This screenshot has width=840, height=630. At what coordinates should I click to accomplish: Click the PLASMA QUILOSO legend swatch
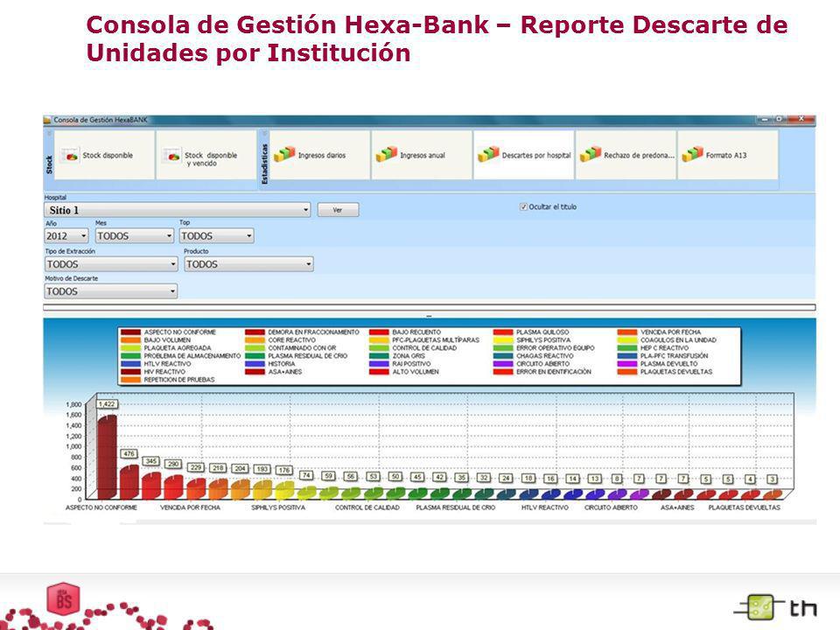[504, 332]
